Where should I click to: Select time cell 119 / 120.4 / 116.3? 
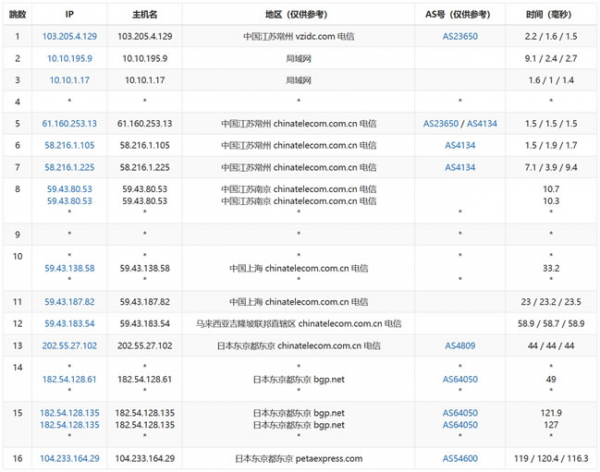(x=551, y=459)
